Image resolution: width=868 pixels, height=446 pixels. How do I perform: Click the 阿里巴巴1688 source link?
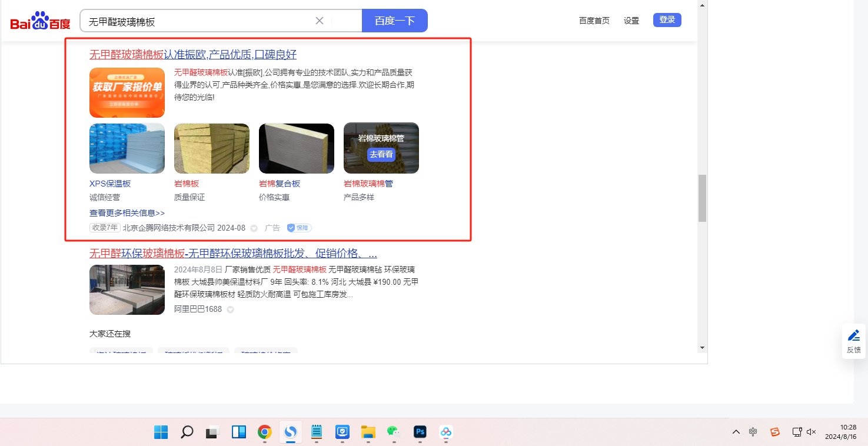[x=198, y=309]
